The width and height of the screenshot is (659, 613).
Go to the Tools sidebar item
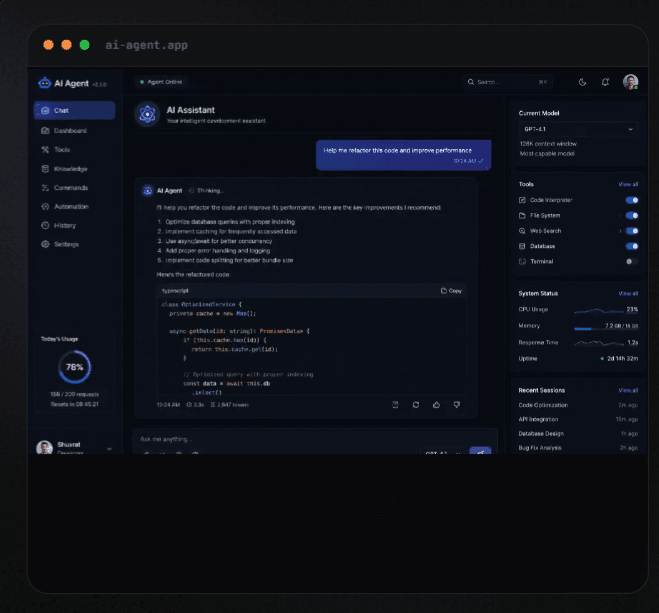[x=74, y=150]
